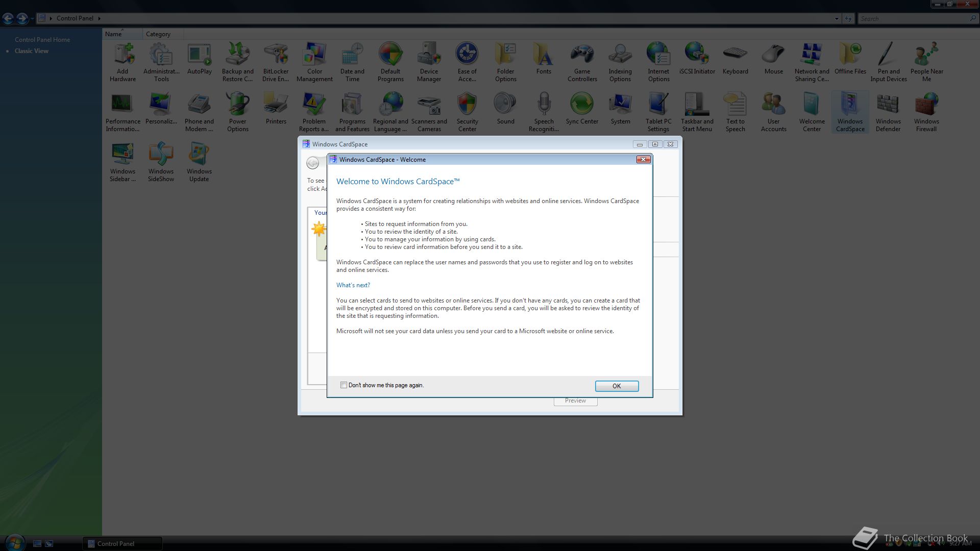
Task: Open Pen and Input Devices icon
Action: click(x=889, y=62)
